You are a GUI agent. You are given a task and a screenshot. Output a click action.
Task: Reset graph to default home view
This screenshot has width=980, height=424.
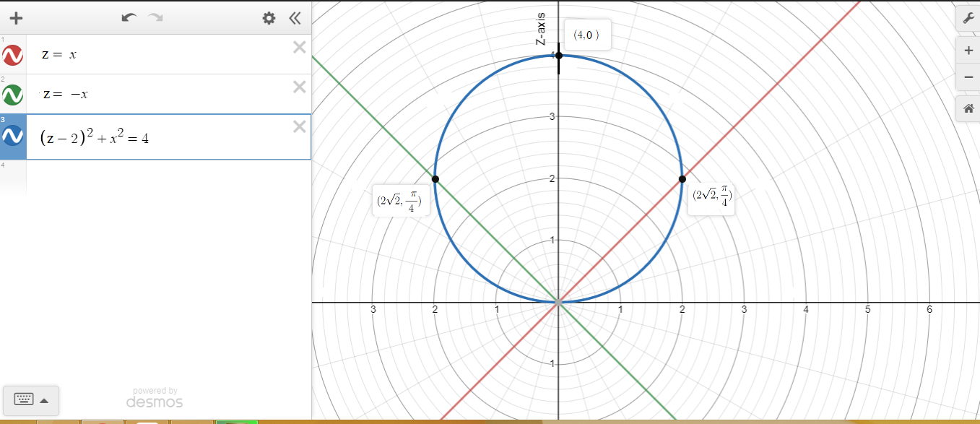[x=968, y=109]
